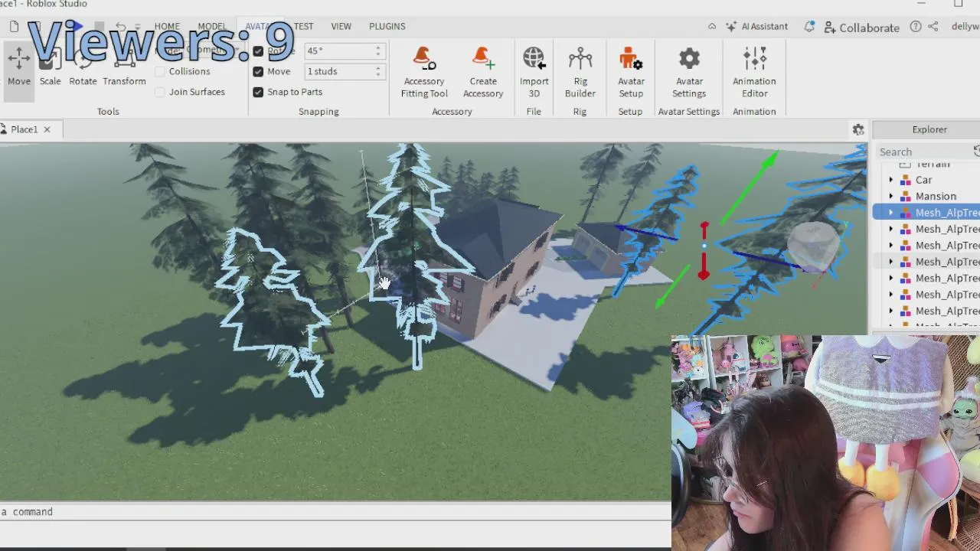Open the PLUGINS ribbon tab

tap(387, 26)
